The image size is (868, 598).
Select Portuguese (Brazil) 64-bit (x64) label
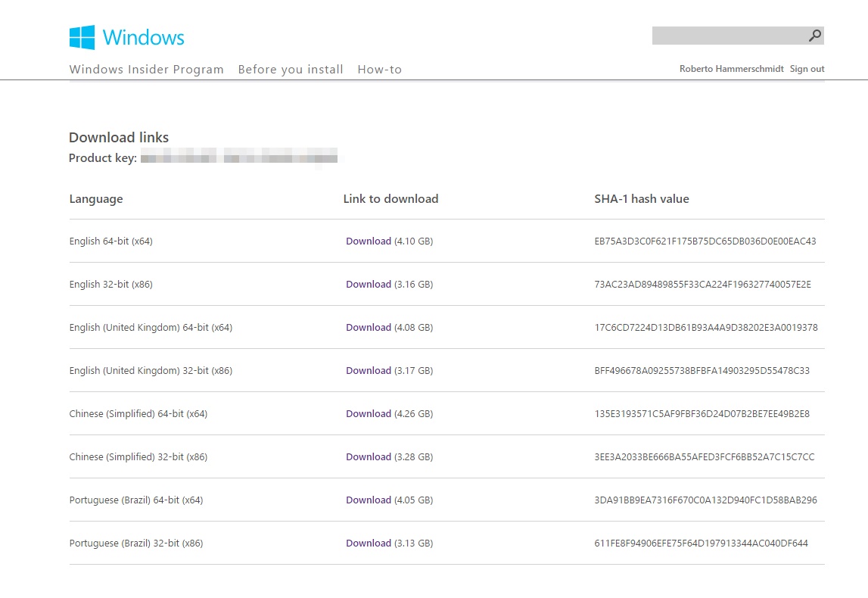tap(136, 500)
